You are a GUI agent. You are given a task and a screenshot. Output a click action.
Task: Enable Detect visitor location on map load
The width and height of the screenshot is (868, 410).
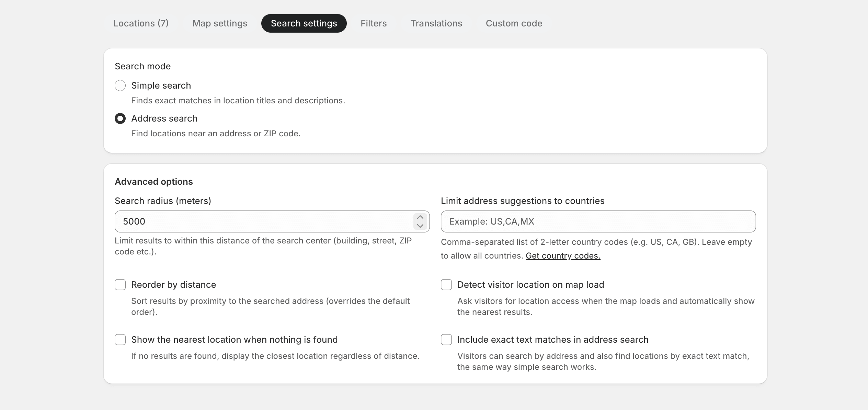point(446,285)
